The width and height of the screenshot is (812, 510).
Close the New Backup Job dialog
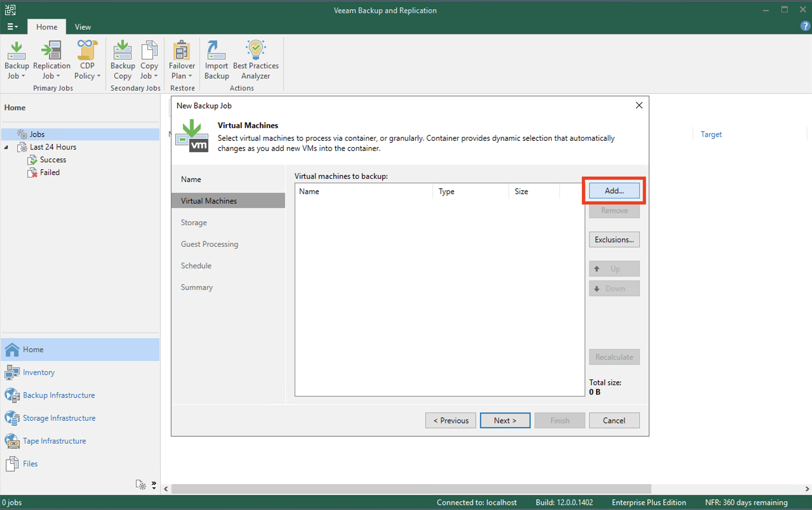639,105
